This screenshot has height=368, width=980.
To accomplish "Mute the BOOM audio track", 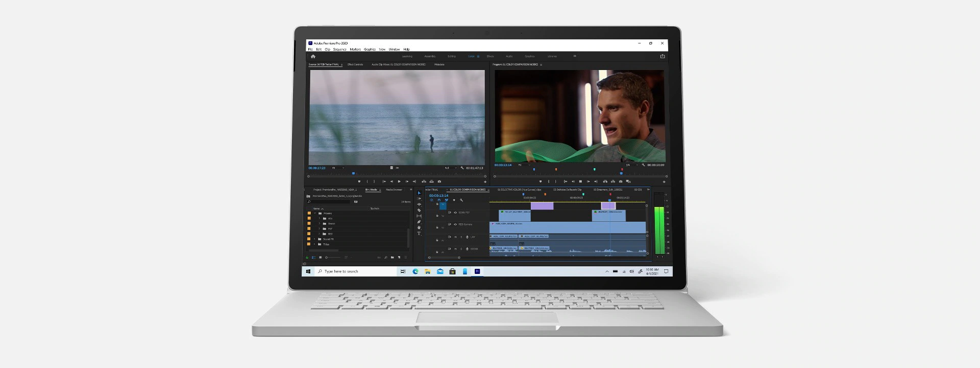I will [456, 249].
